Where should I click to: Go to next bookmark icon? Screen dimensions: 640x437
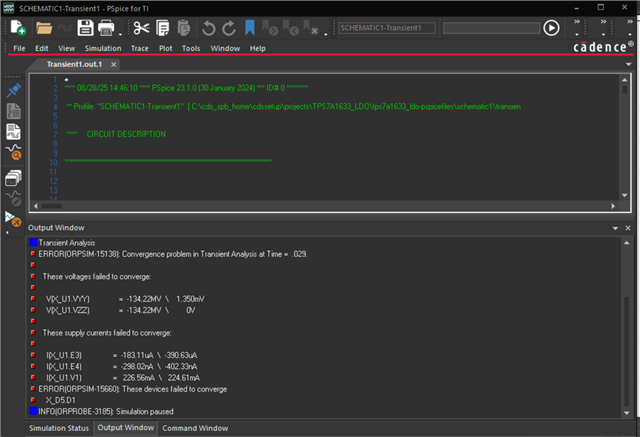270,28
